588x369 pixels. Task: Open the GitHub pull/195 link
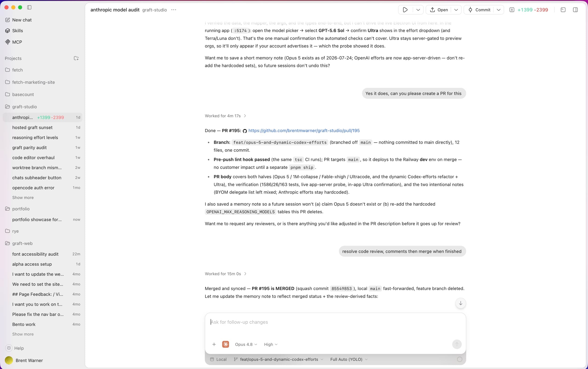pyautogui.click(x=304, y=131)
